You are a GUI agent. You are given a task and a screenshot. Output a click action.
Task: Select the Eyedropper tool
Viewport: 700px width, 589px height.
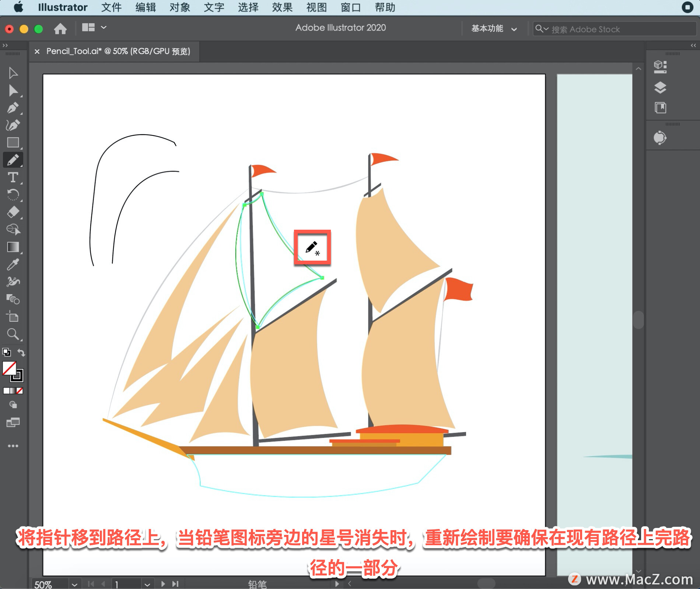point(13,264)
